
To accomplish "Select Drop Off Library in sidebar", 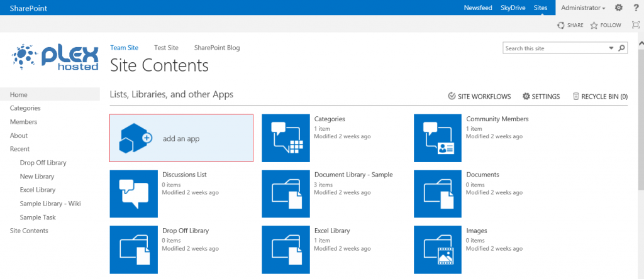I will (43, 163).
